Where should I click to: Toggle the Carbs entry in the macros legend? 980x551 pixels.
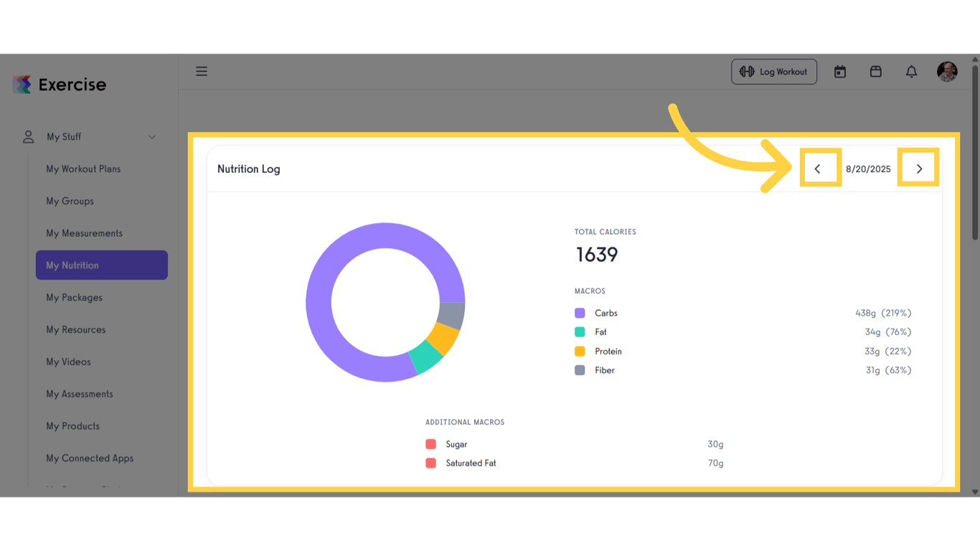(605, 313)
